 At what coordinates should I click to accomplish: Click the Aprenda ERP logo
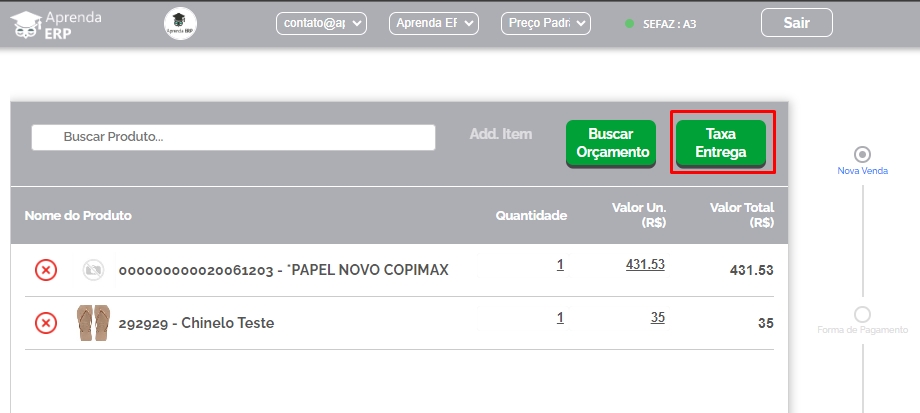(x=57, y=24)
